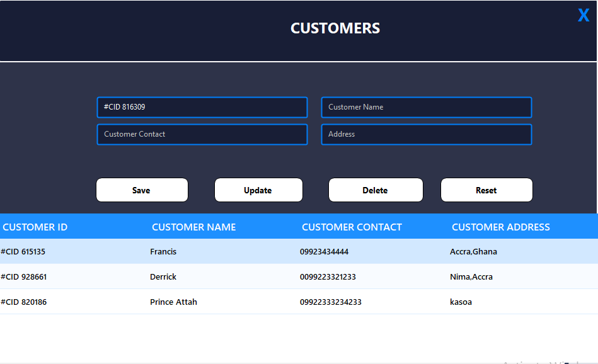Click the Delete button

376,190
